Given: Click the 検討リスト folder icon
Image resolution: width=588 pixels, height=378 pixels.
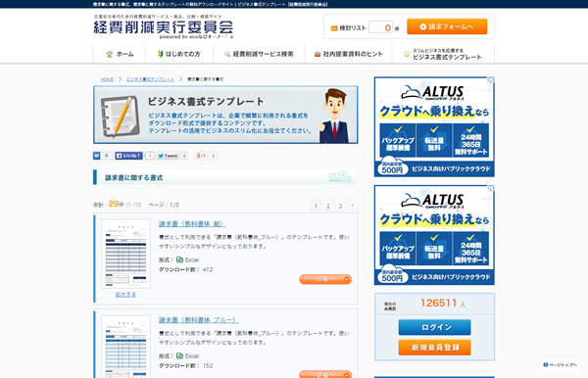Looking at the screenshot, I should pyautogui.click(x=334, y=28).
